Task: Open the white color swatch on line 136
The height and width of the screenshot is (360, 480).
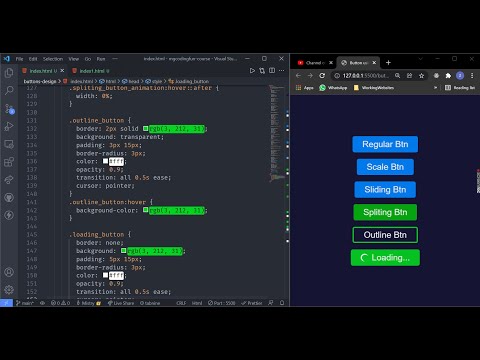Action: [105, 161]
